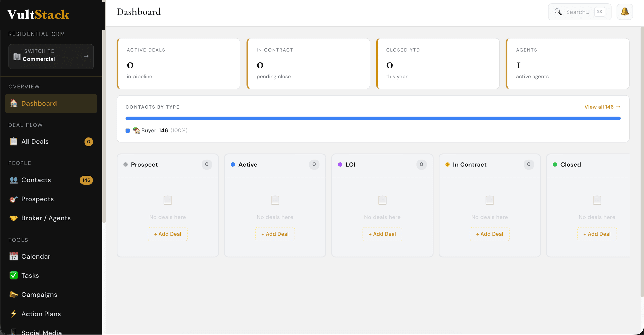Click the gray Prospect status dot
This screenshot has height=335, width=644.
pos(125,164)
